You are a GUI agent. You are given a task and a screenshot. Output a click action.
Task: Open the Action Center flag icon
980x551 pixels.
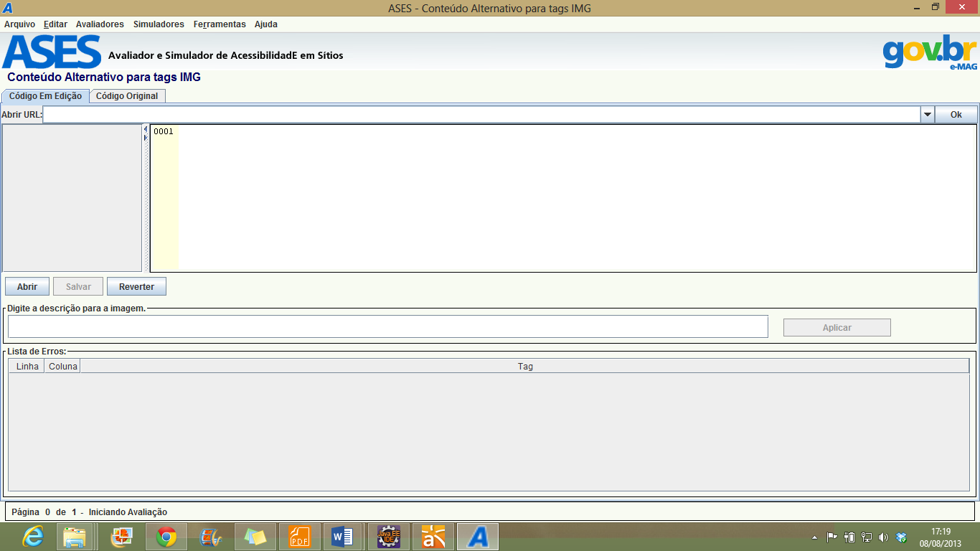pos(832,537)
